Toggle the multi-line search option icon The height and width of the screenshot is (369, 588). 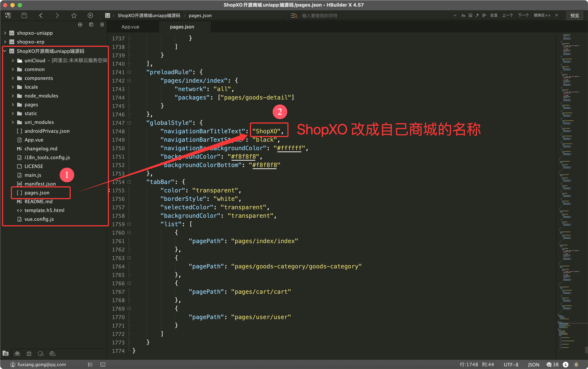(484, 15)
